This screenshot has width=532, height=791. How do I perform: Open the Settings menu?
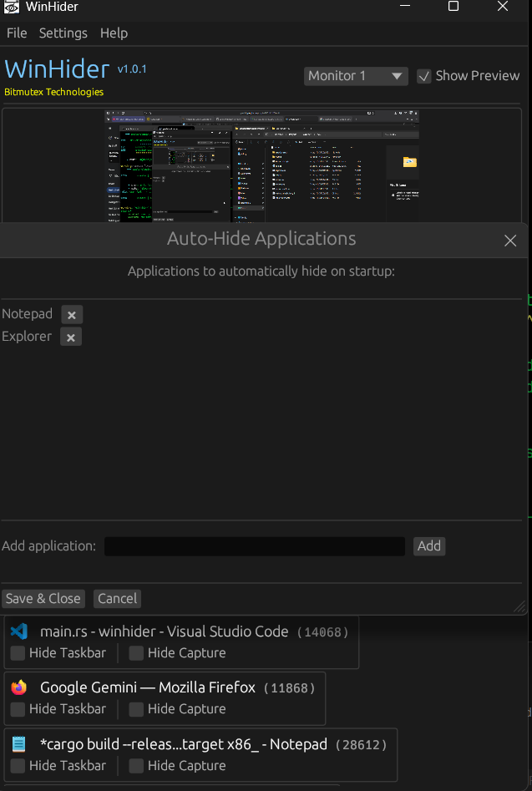tap(63, 33)
